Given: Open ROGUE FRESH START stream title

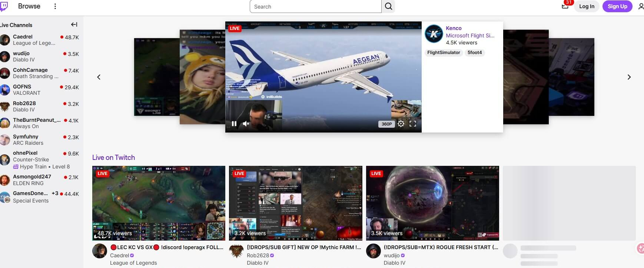Looking at the screenshot, I should (x=441, y=247).
